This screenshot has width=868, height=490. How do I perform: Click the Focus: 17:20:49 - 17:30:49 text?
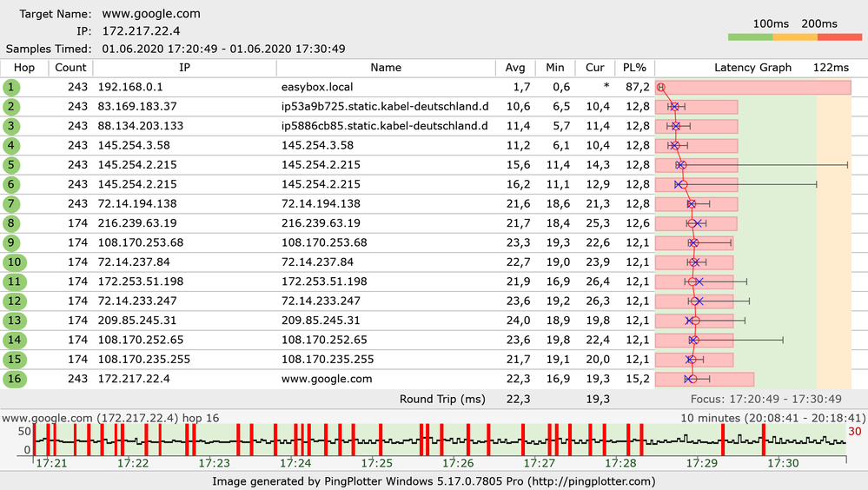coord(765,399)
